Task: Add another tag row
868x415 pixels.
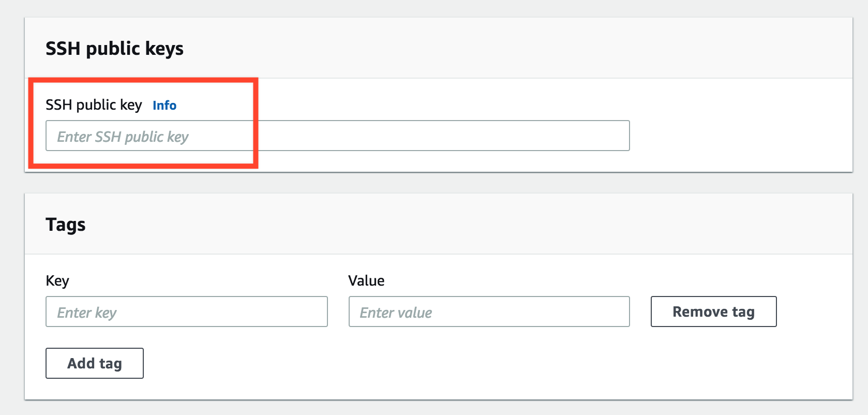Action: (95, 363)
